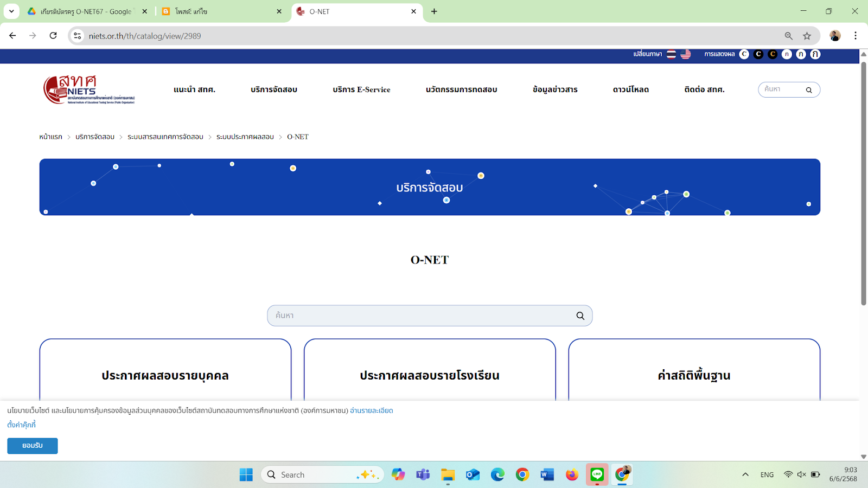Close the O-NET browser tab
The height and width of the screenshot is (488, 868).
(413, 11)
